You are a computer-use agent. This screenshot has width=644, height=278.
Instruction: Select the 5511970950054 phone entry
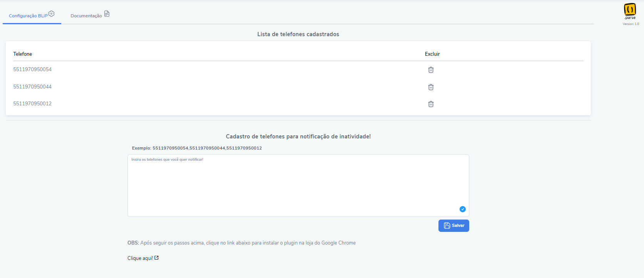[x=32, y=69]
